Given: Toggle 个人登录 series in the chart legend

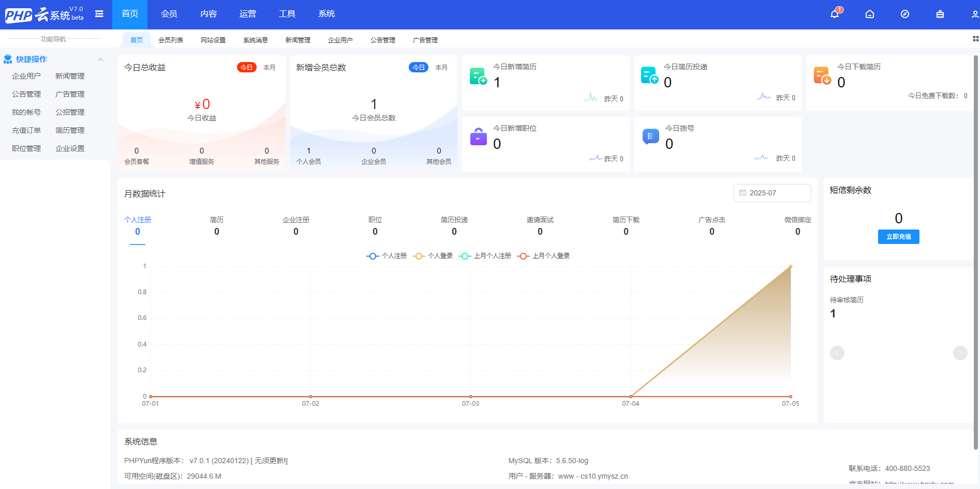Looking at the screenshot, I should pos(433,255).
